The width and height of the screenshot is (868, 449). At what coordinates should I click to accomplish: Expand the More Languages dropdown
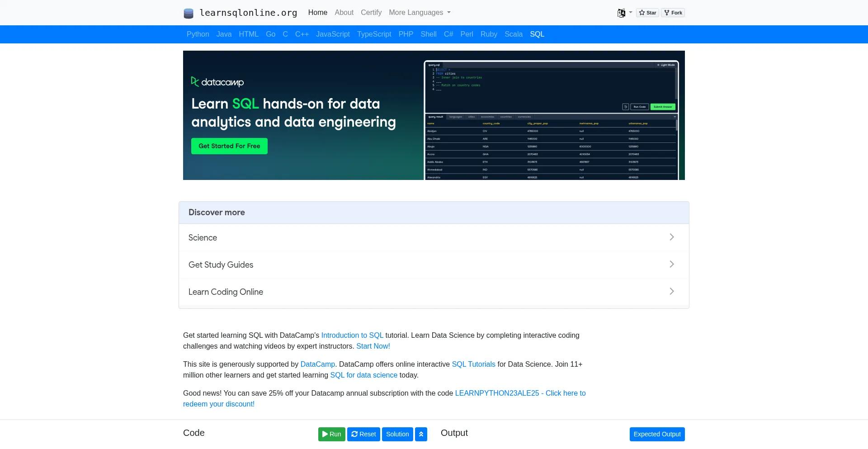click(420, 13)
